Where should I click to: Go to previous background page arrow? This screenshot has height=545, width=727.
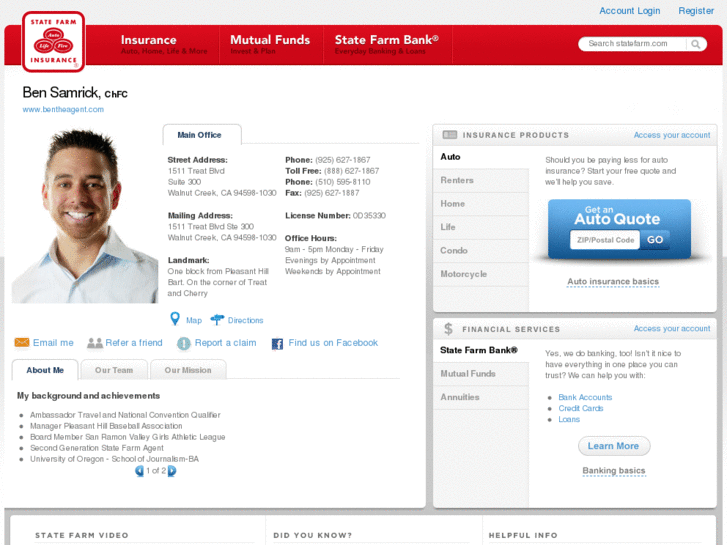tap(140, 471)
